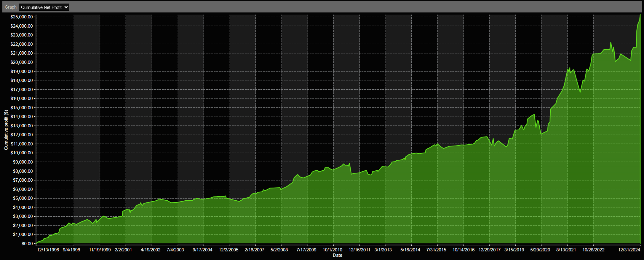Click the 5/2/2008 date label

click(279, 250)
